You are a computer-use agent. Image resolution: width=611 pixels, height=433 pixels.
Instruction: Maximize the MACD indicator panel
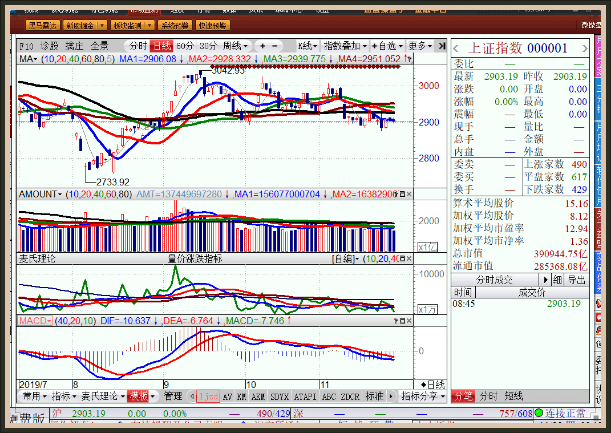[x=403, y=321]
